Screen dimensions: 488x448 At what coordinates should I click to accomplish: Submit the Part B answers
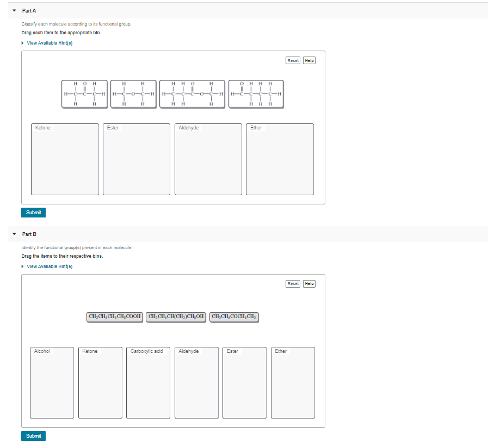33,435
